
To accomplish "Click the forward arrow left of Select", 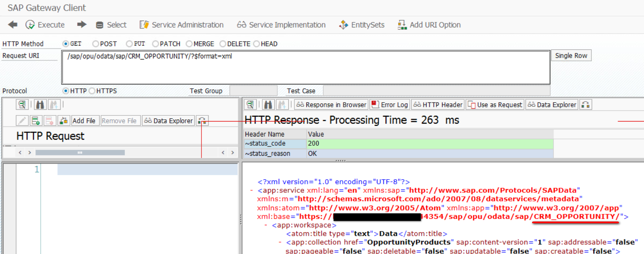I will (82, 25).
